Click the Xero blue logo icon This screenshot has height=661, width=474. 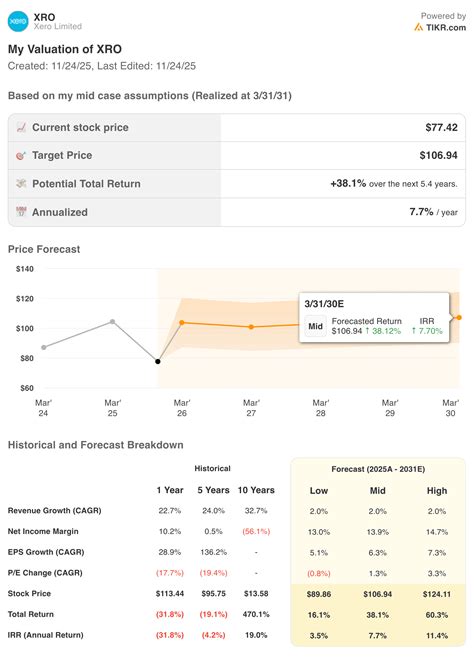[18, 21]
